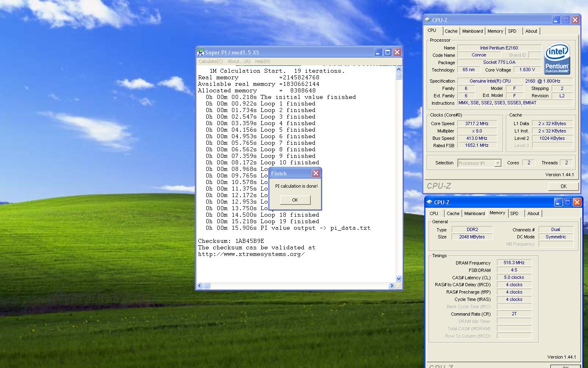Click the Multiplier value x 9.0
This screenshot has width=588, height=368.
point(477,131)
